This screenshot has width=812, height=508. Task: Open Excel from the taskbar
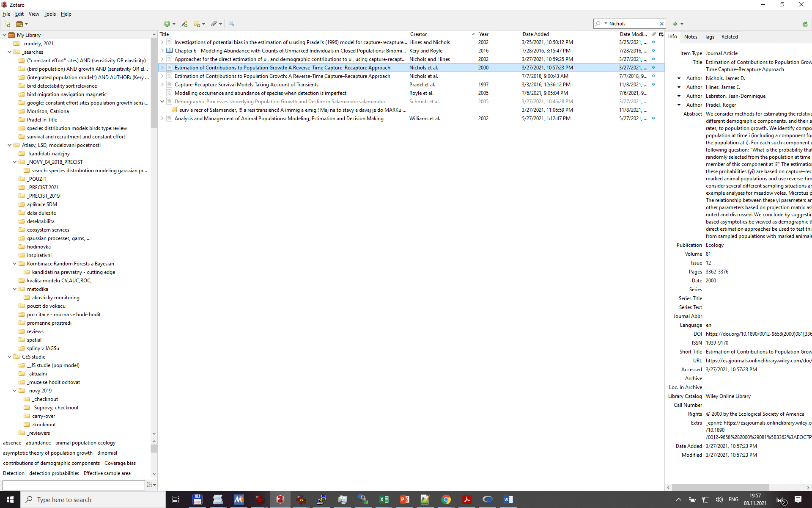[x=384, y=500]
